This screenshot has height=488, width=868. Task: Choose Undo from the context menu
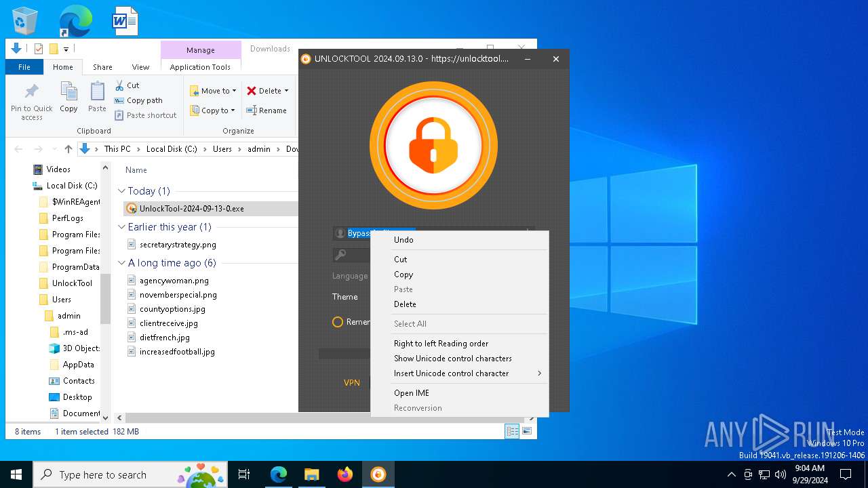(x=460, y=240)
